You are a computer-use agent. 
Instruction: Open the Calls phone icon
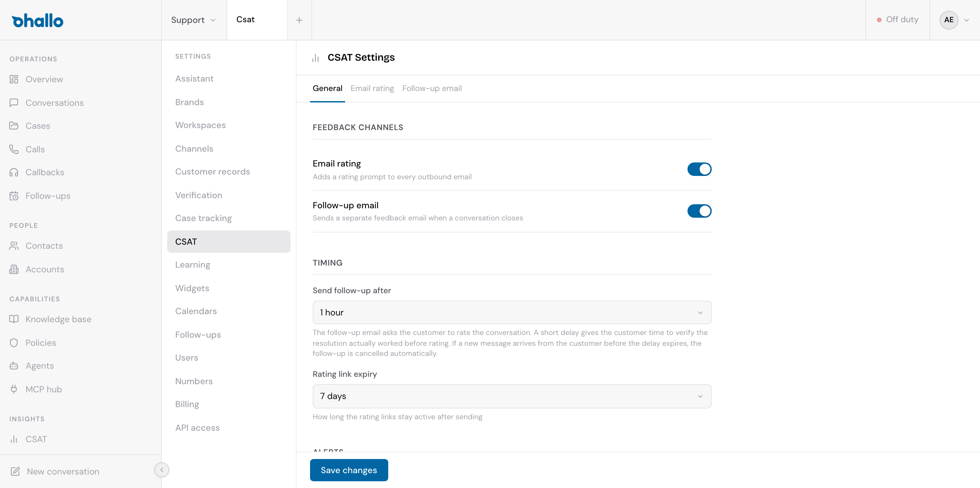point(14,149)
